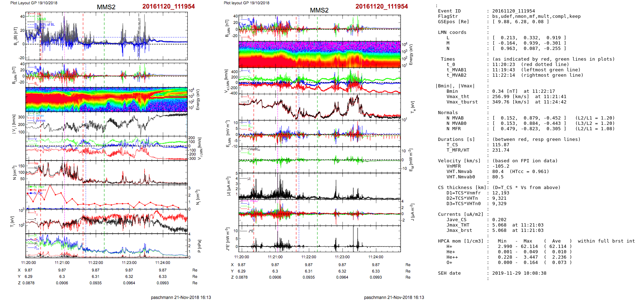Viewport: 644px width, 300px height.
Task: Click the energy spectrogram in the left plot
Action: [106, 100]
